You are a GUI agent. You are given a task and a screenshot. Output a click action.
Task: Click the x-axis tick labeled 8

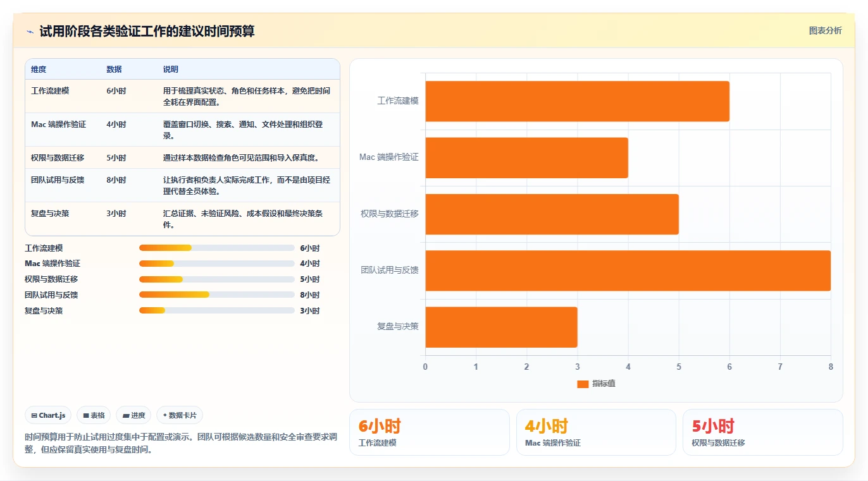coord(831,367)
